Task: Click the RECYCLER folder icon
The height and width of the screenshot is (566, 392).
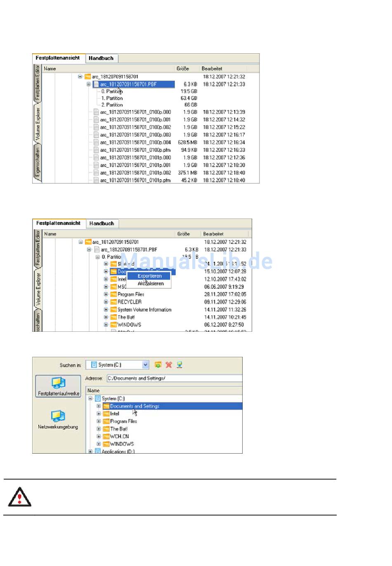Action: point(113,302)
